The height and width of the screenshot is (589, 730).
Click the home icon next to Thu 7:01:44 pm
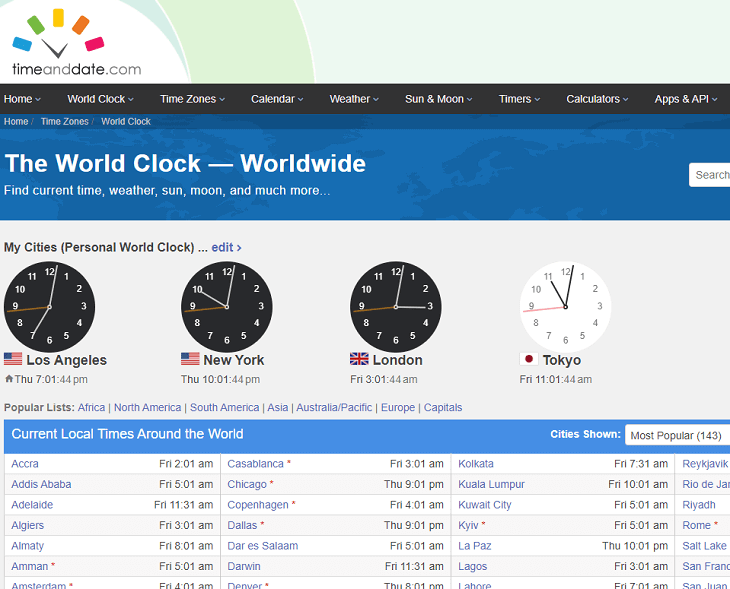coord(8,379)
